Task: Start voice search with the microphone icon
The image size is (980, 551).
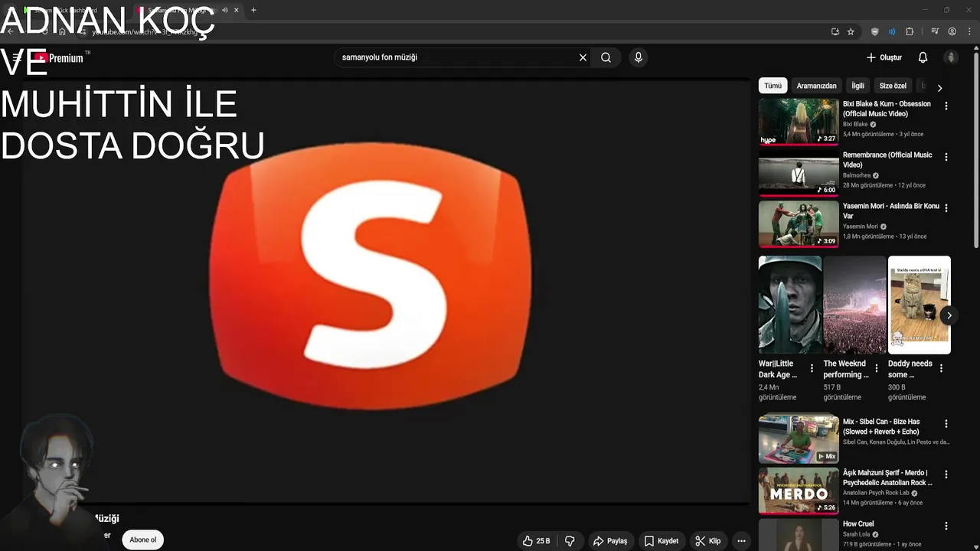Action: click(x=638, y=57)
